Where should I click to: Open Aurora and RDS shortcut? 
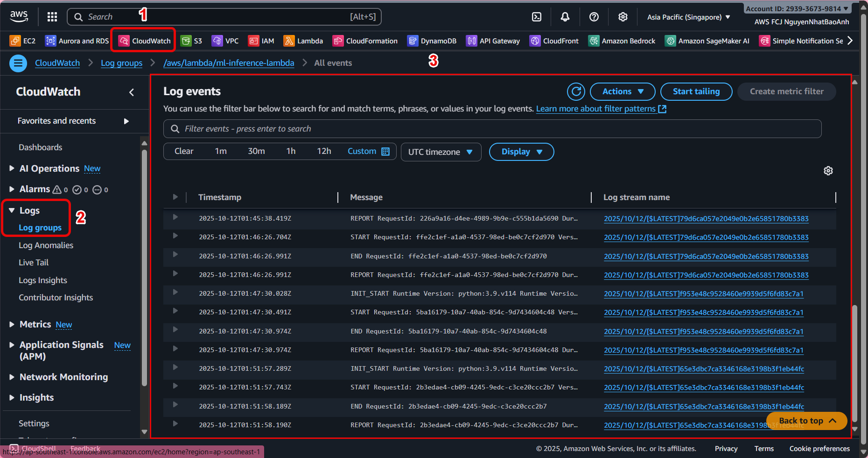click(77, 41)
